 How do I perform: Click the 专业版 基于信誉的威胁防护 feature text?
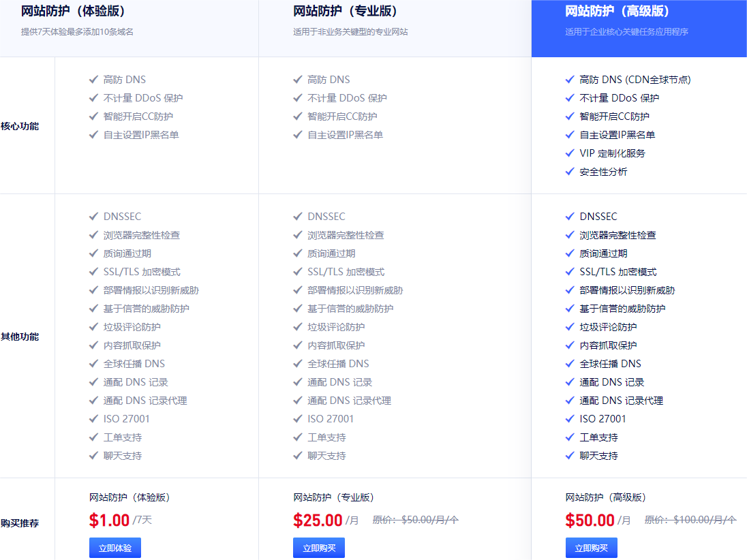(x=350, y=309)
